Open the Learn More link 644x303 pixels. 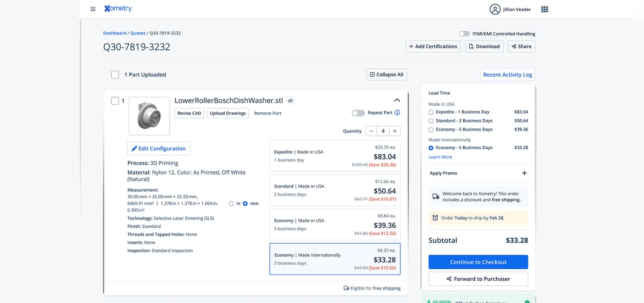[440, 157]
